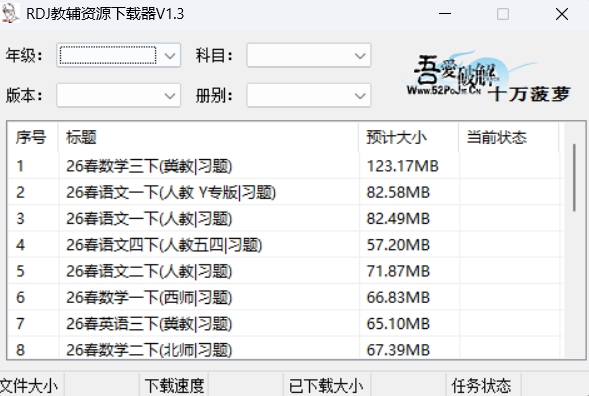The height and width of the screenshot is (396, 589).
Task: Select row 26春语文二下(人教|习题)
Action: (284, 271)
